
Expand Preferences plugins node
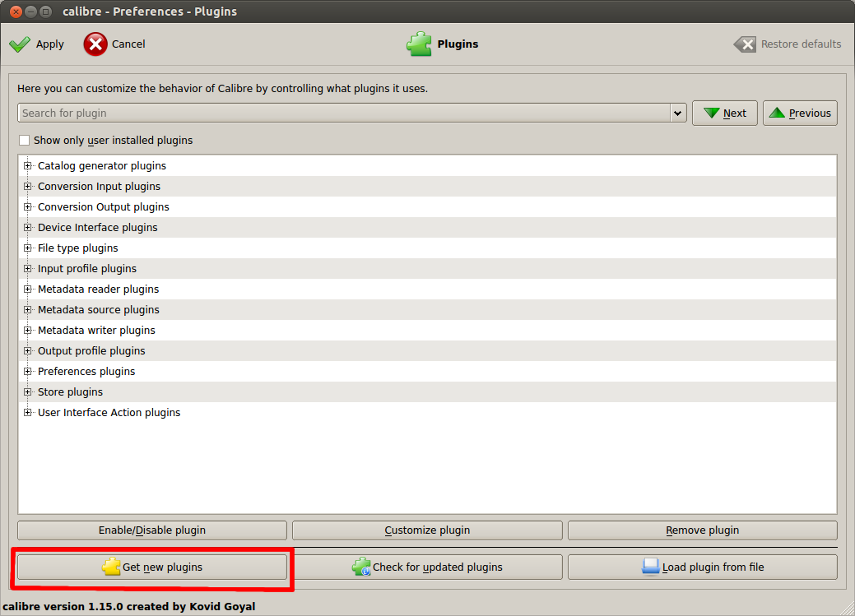(27, 371)
